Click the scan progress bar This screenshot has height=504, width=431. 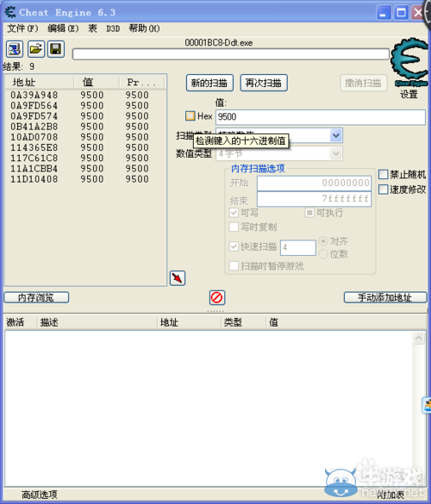pos(231,54)
